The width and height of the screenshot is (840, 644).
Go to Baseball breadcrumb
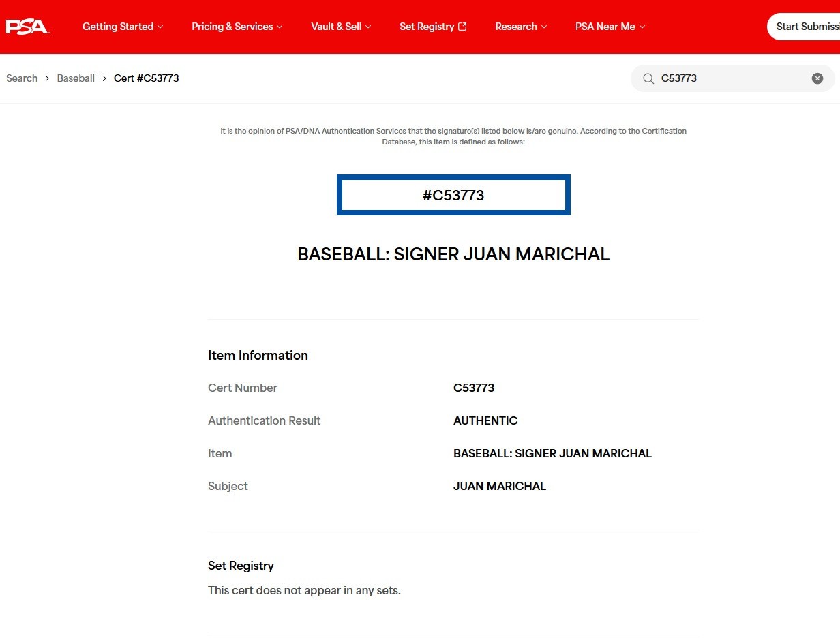coord(76,78)
